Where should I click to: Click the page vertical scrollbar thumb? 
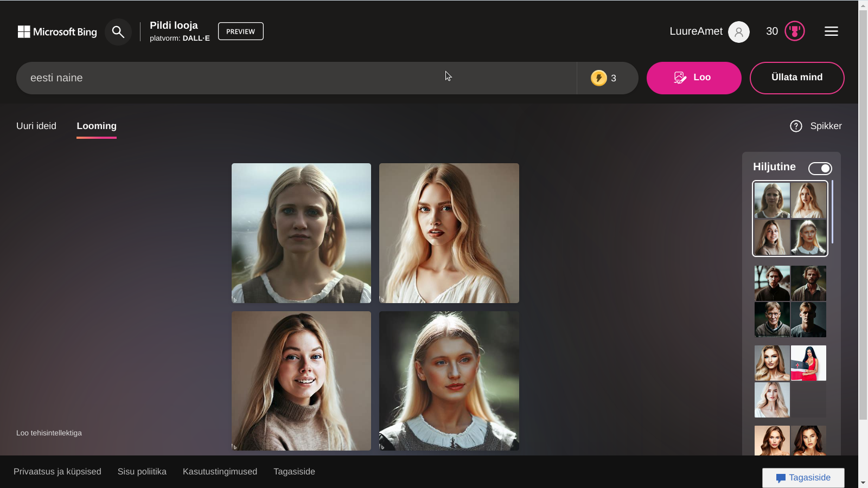(863, 217)
